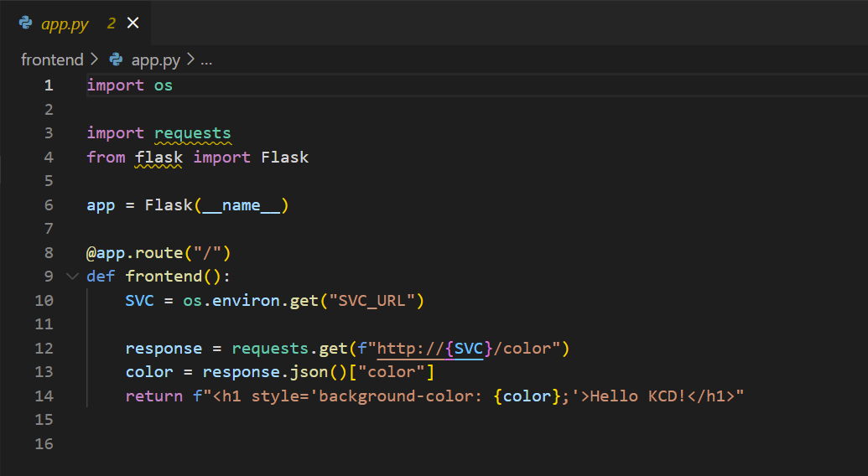The height and width of the screenshot is (476, 868).
Task: Click line number 1 in the gutter
Action: (48, 85)
